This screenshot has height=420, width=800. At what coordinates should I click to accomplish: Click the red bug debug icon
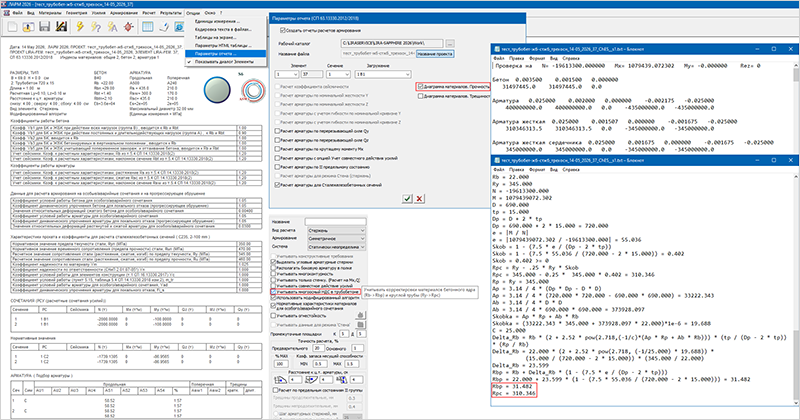point(129,26)
